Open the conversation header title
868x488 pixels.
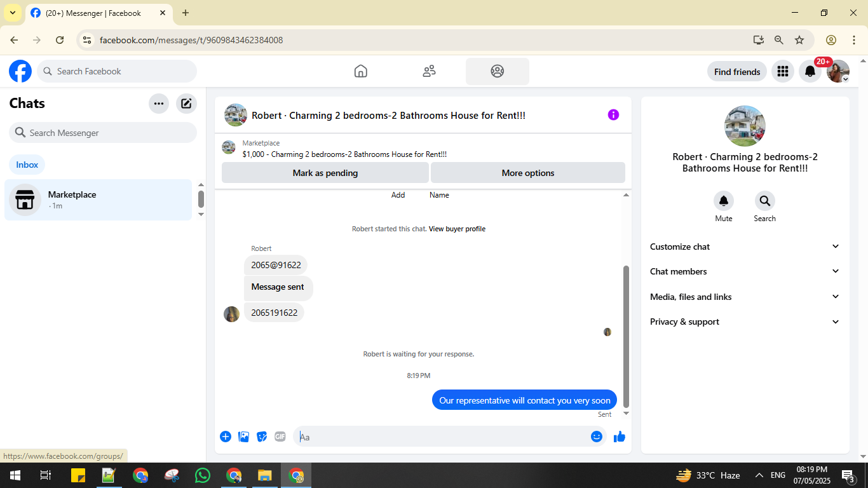tap(388, 116)
